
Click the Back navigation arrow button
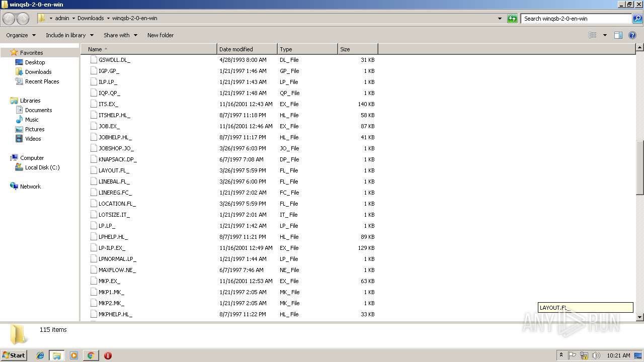pyautogui.click(x=9, y=19)
